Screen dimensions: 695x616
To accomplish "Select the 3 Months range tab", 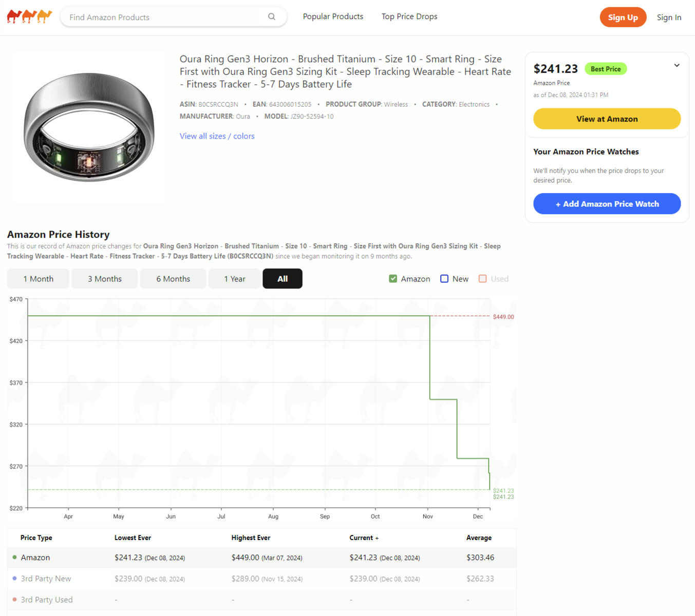I will (x=105, y=279).
